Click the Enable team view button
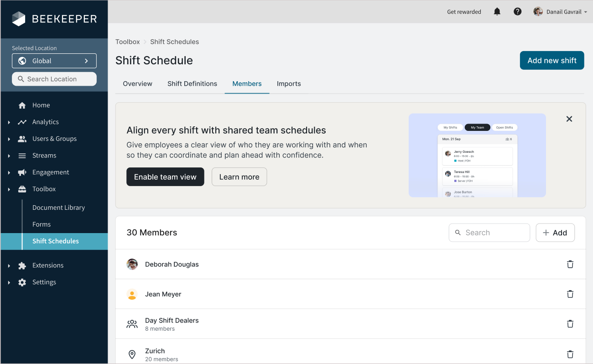This screenshot has height=364, width=593. 165,177
